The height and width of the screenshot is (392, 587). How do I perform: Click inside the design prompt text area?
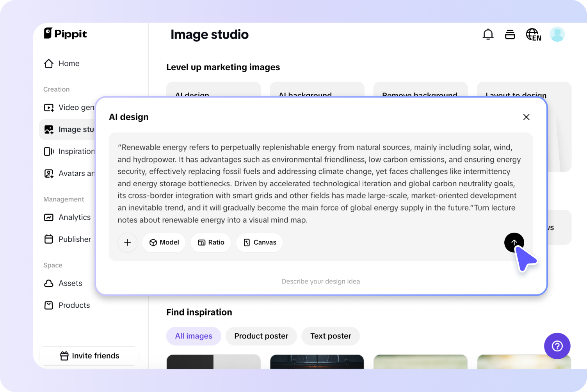click(x=320, y=184)
